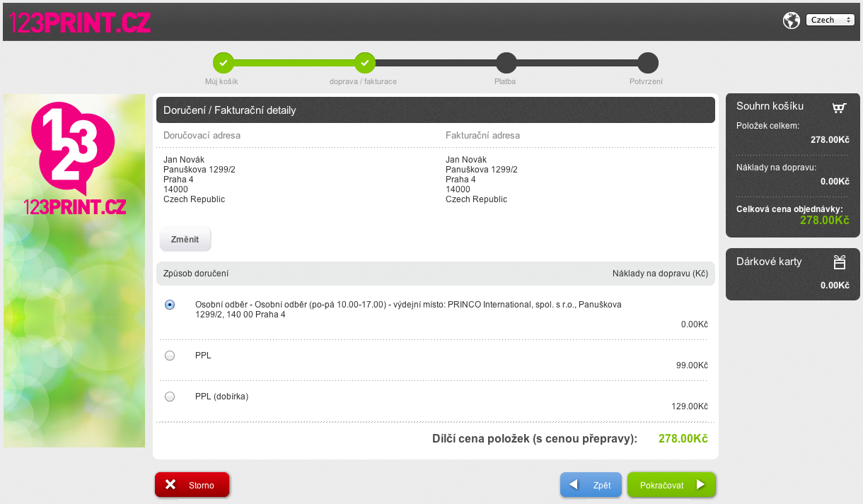863x504 pixels.
Task: Click the doprava / fakturace checkmark step
Action: [x=364, y=63]
